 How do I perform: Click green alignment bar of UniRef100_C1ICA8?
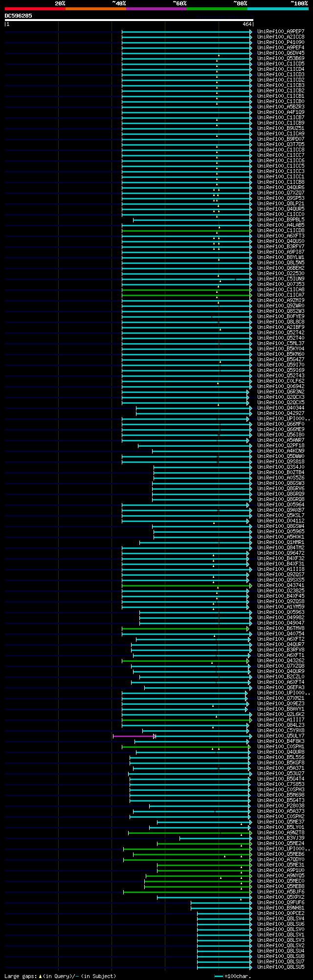(x=186, y=290)
